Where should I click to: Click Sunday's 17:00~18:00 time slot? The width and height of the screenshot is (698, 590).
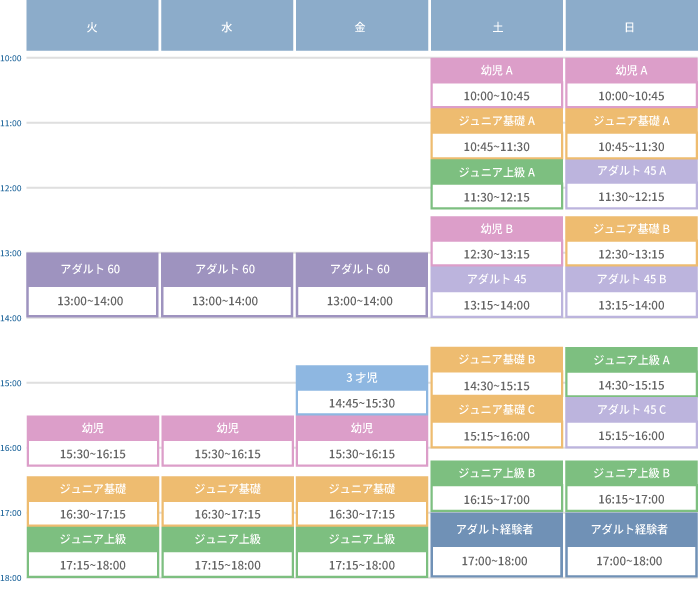click(x=630, y=561)
